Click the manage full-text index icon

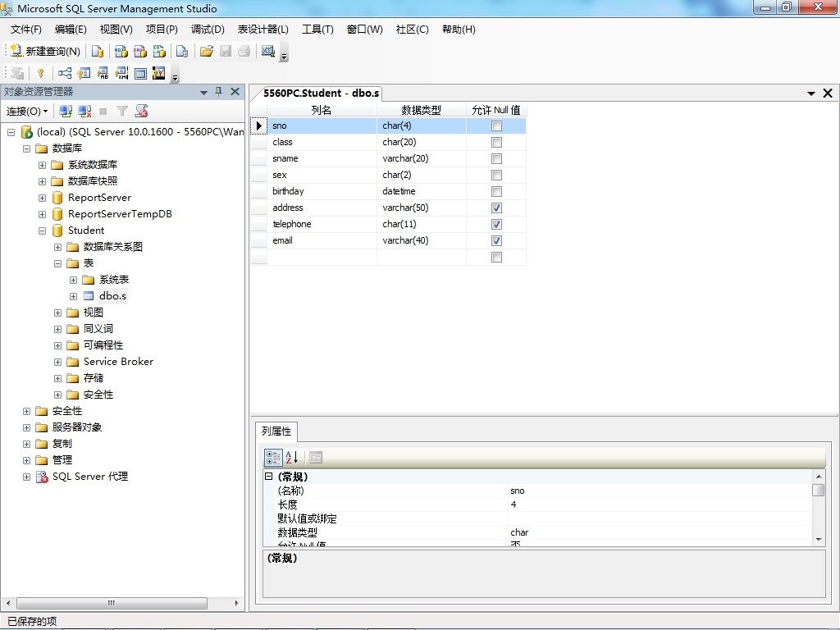click(x=103, y=73)
